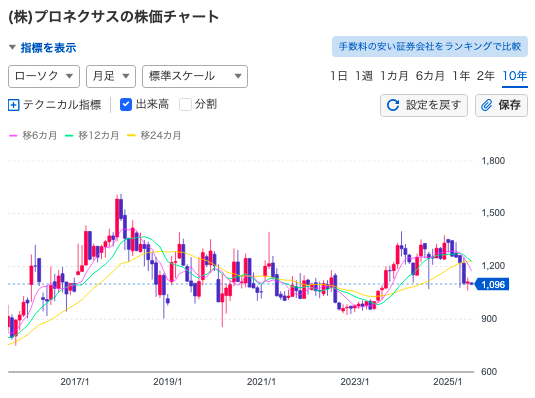535x398 pixels.
Task: Click the 移6カ月 legend label
Action: pyautogui.click(x=40, y=136)
